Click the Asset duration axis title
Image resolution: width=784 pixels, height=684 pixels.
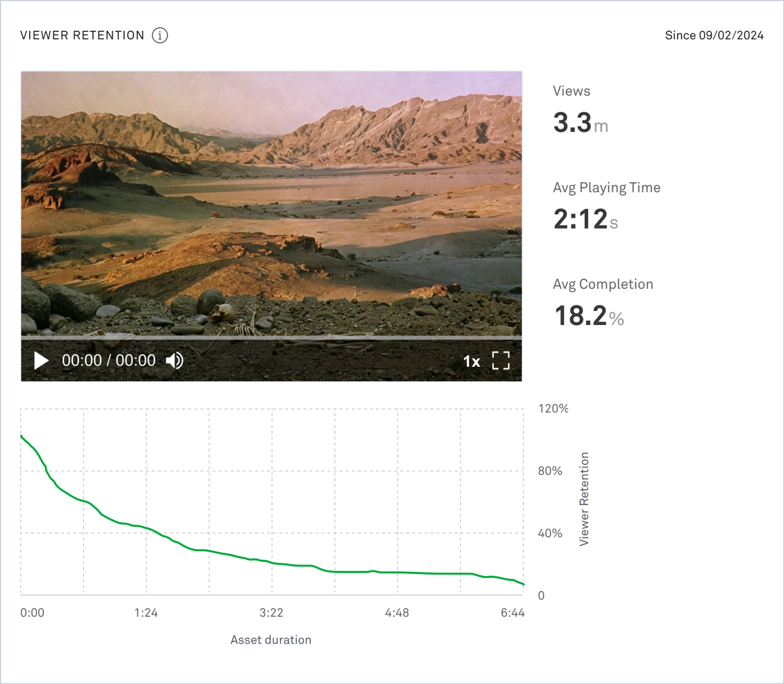tap(271, 640)
